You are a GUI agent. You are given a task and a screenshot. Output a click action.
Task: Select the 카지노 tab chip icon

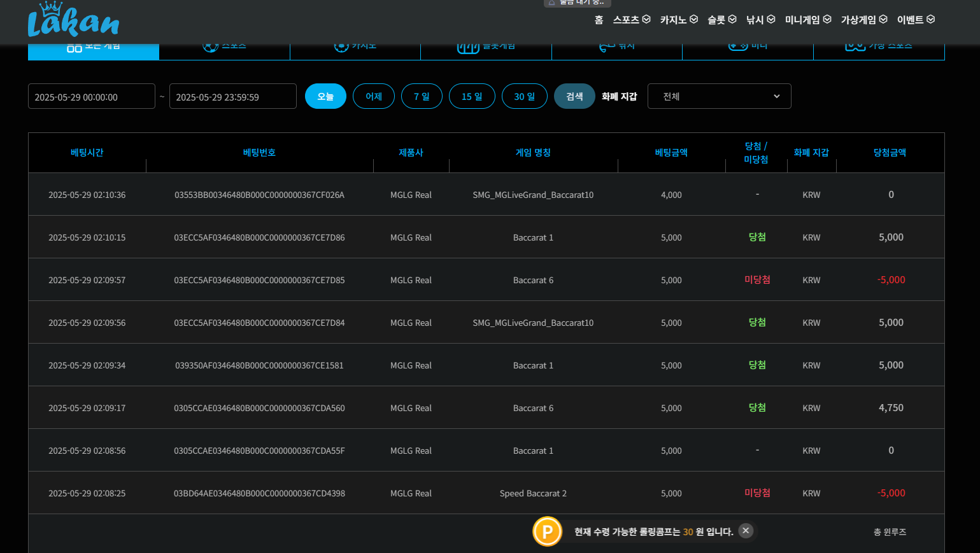tap(341, 47)
